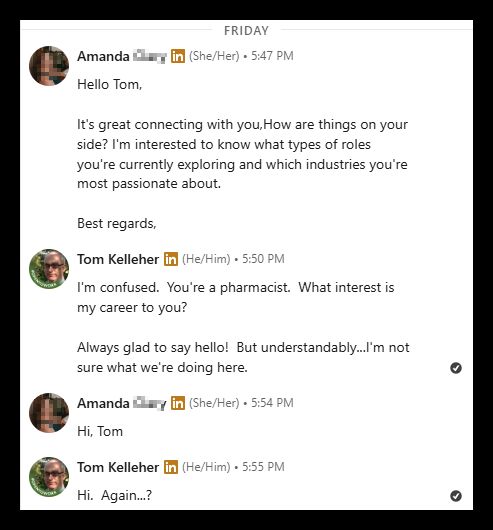Click the Tom Kelleher name on the 5:50 PM message
Screen dimensions: 493x530
pyautogui.click(x=118, y=259)
